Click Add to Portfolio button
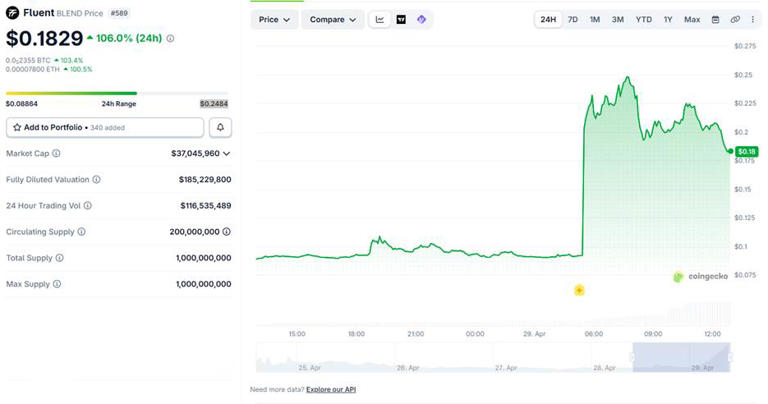Screen dimensions: 768x404 pyautogui.click(x=105, y=127)
